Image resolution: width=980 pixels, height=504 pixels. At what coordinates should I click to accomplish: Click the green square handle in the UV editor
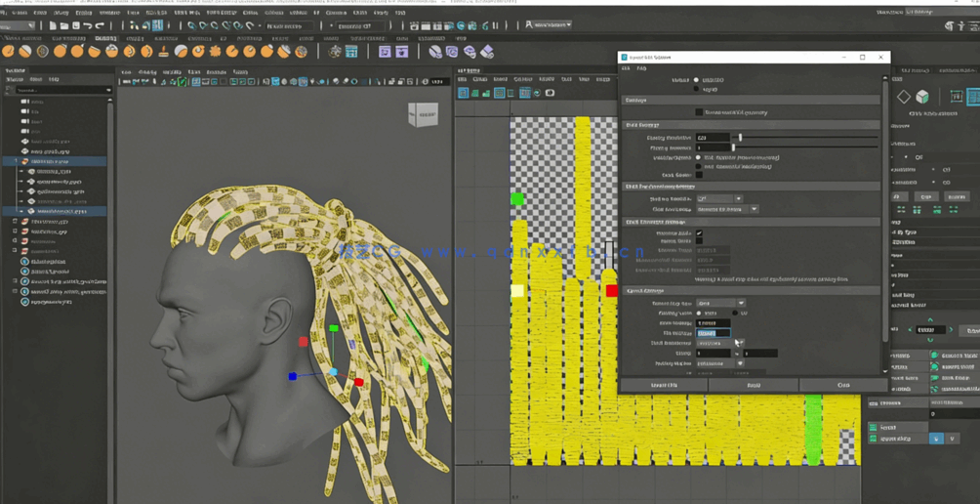(517, 199)
